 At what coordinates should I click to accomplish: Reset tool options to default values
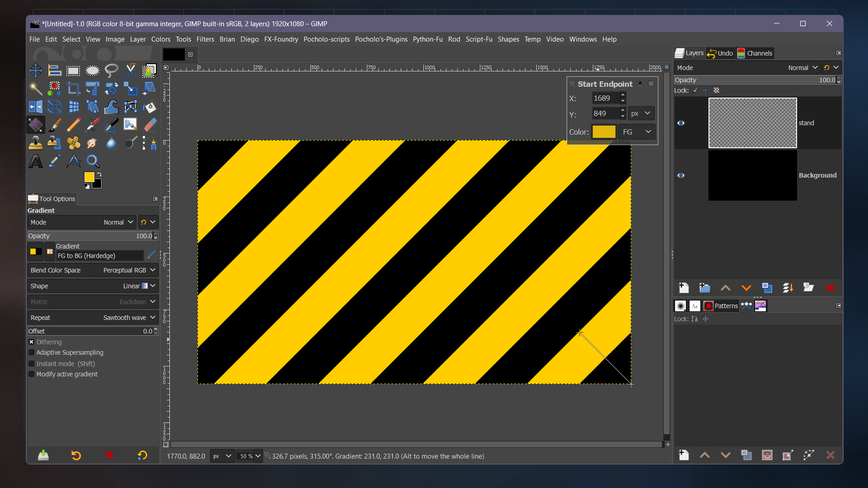142,455
